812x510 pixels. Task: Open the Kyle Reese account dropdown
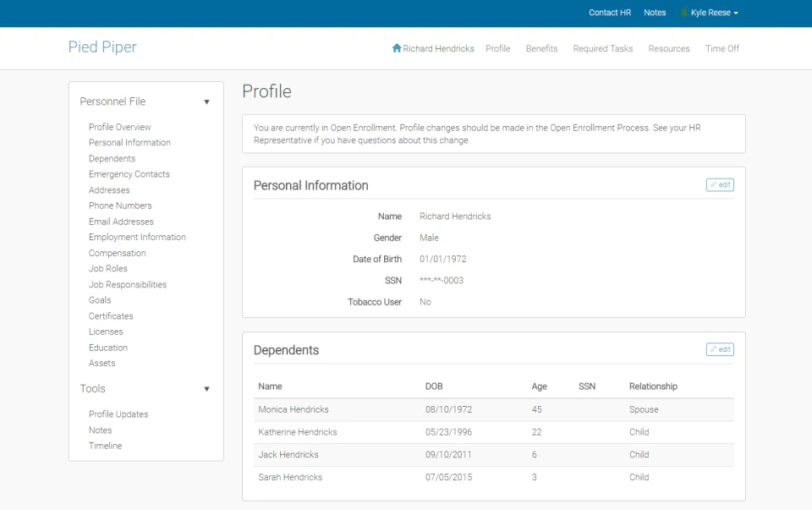coord(710,13)
